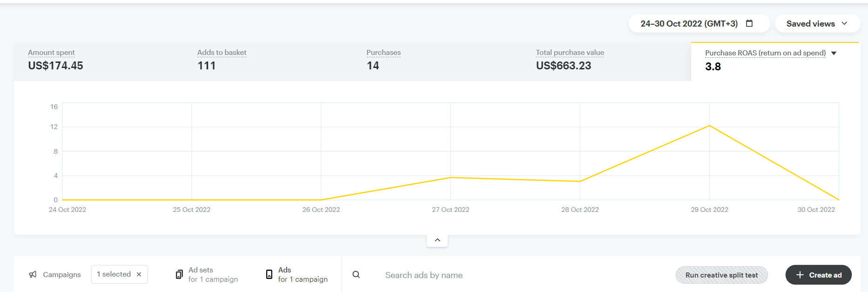Screen dimensions: 868x292
Task: Click the search magnifier icon
Action: click(x=356, y=275)
